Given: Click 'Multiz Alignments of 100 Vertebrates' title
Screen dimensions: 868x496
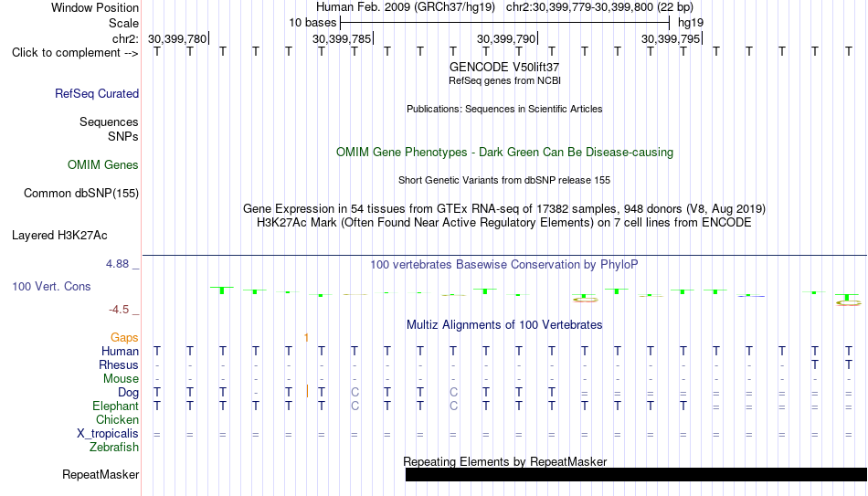Looking at the screenshot, I should click(504, 325).
